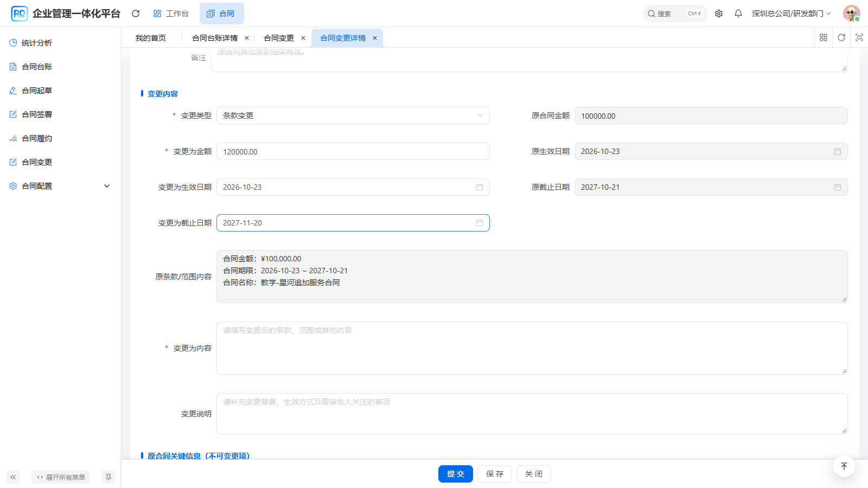Viewport: 868px width, 488px height.
Task: Open the 变更类型 dropdown
Action: click(x=353, y=115)
